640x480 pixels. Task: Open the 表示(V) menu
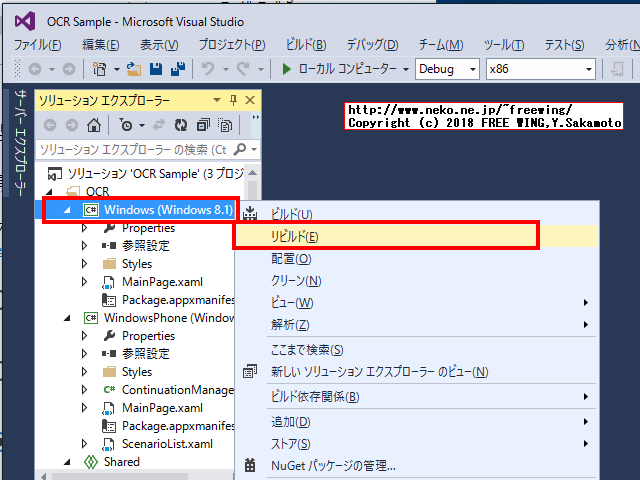tap(159, 44)
